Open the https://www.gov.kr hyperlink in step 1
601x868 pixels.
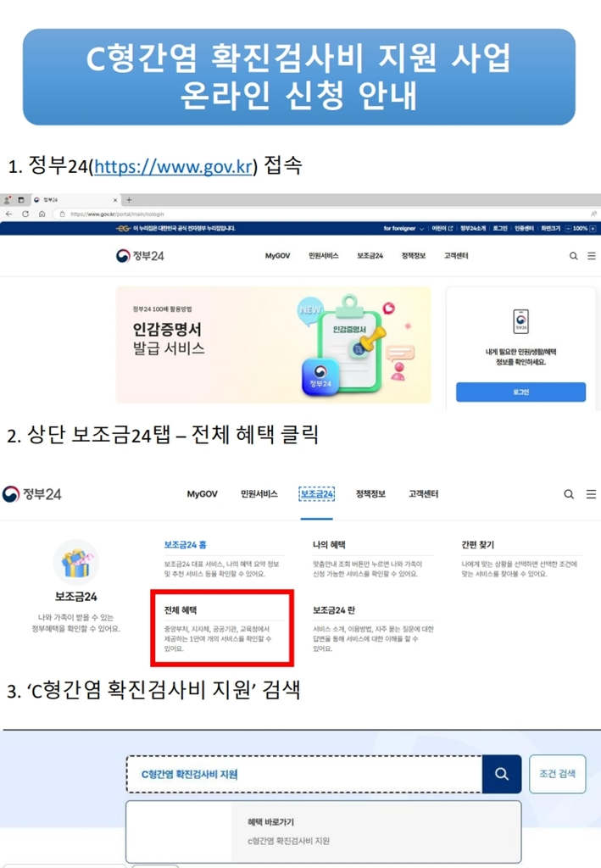173,166
